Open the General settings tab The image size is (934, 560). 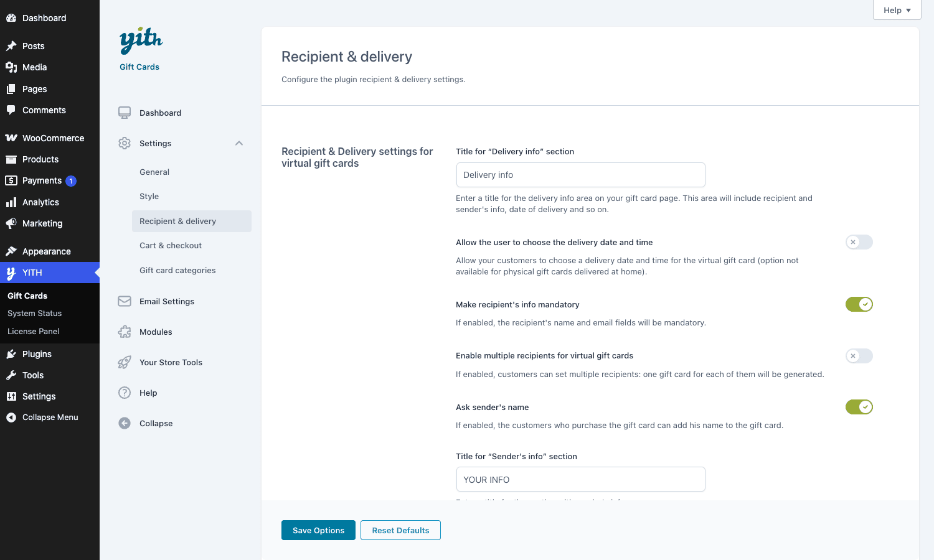[154, 172]
